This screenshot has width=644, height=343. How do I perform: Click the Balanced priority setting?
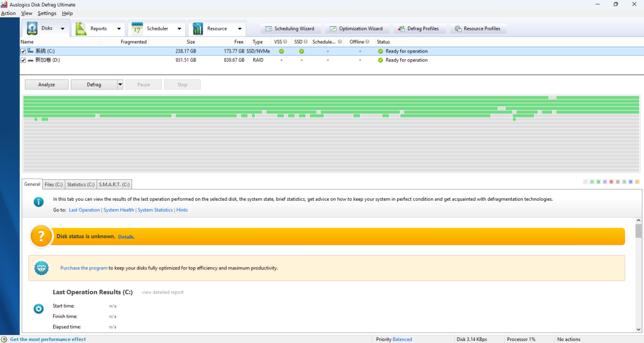(x=402, y=339)
